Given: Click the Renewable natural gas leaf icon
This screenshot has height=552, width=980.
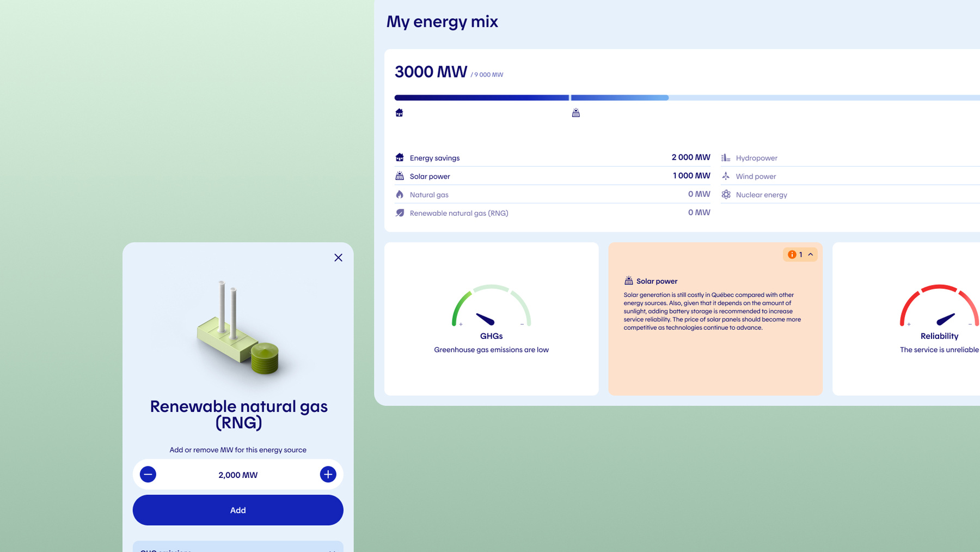Looking at the screenshot, I should coord(400,213).
